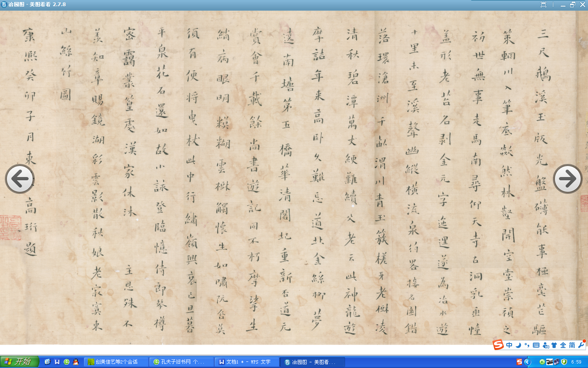
Task: Open Sogou wrench settings icon
Action: pyautogui.click(x=581, y=345)
